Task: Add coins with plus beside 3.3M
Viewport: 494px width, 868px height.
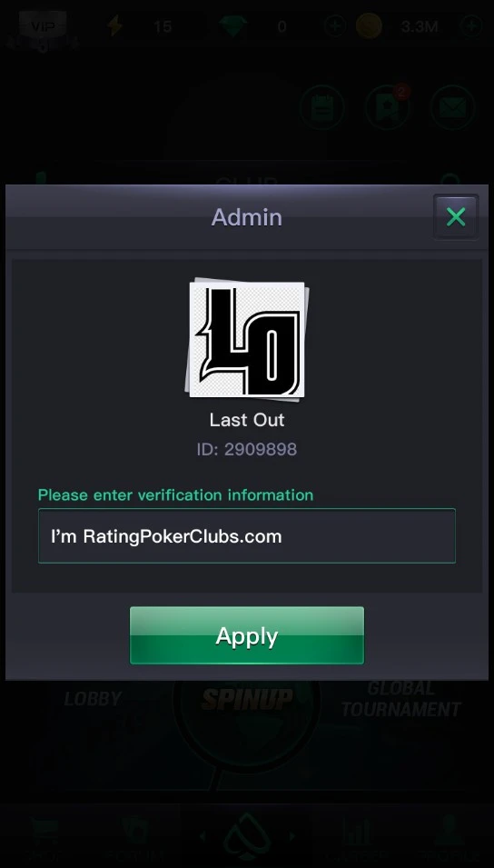Action: coord(471,26)
